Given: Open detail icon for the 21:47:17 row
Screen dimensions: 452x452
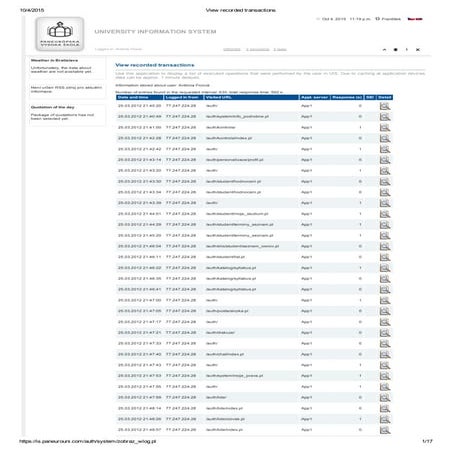Looking at the screenshot, I should tap(385, 322).
